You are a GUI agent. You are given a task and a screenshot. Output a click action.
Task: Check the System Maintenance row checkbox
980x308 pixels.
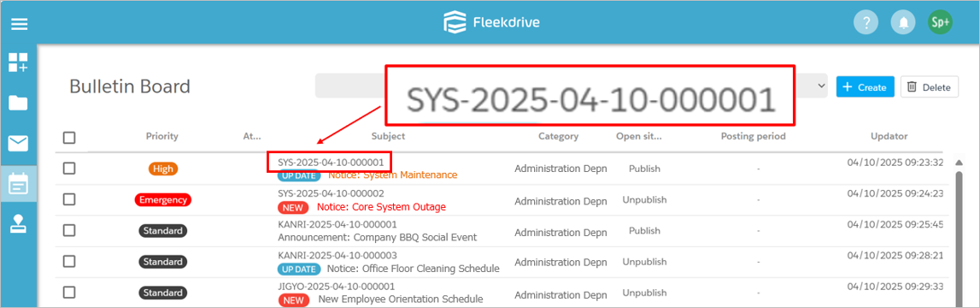pos(69,168)
